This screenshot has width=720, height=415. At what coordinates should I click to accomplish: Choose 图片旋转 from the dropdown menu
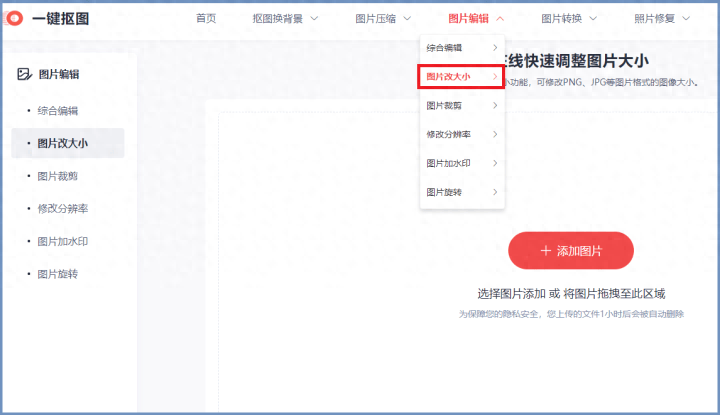pos(460,192)
